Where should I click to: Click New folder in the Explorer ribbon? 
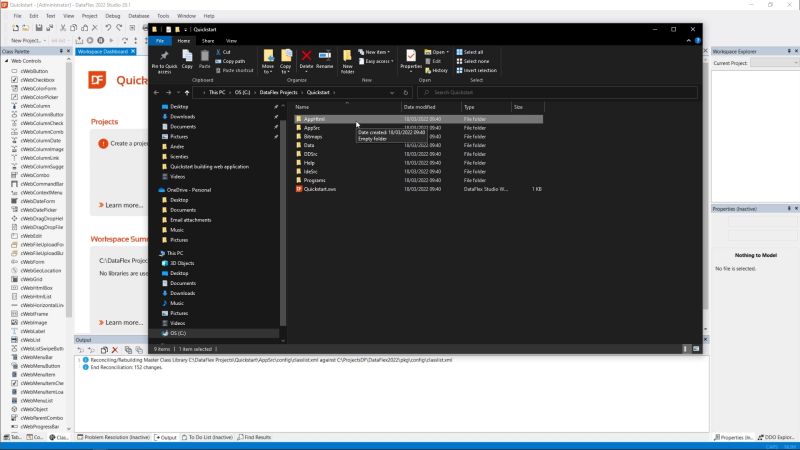pyautogui.click(x=347, y=62)
